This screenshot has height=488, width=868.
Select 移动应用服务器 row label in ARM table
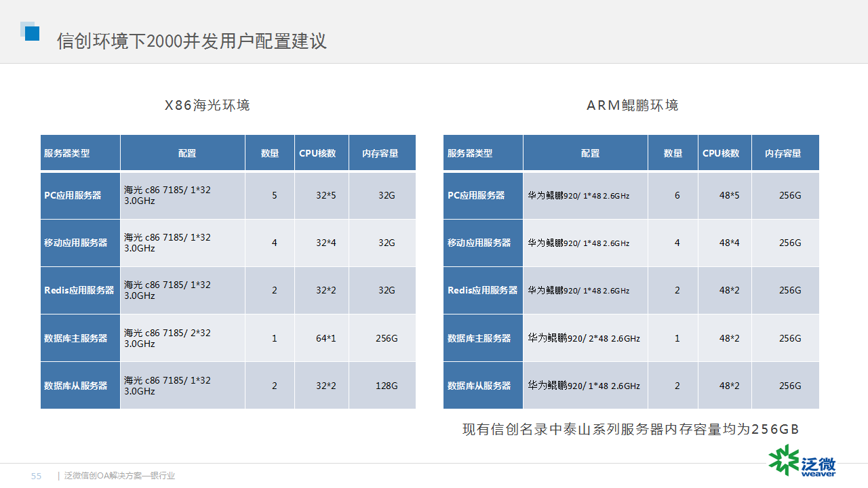pyautogui.click(x=479, y=243)
